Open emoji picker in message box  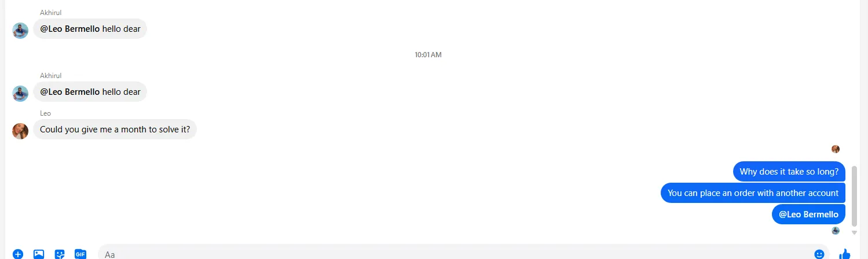click(x=819, y=254)
